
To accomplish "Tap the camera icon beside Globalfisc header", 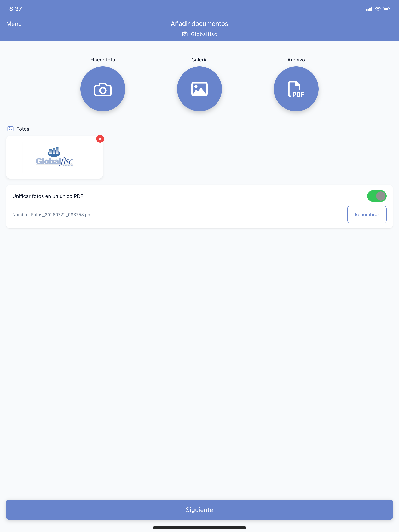I will (185, 34).
